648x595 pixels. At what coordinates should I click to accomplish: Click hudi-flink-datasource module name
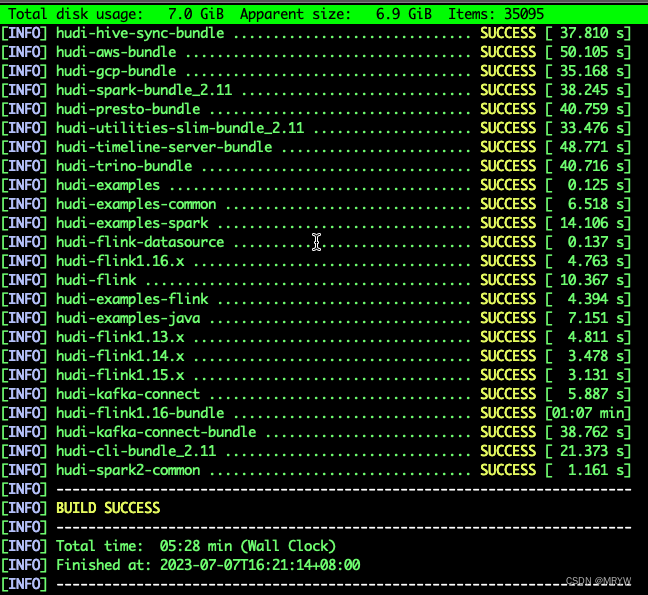140,243
